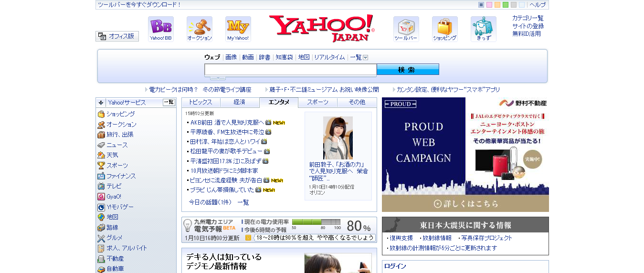Select the 動画 search tab
Image resolution: width=644 pixels, height=273 pixels.
coord(248,57)
